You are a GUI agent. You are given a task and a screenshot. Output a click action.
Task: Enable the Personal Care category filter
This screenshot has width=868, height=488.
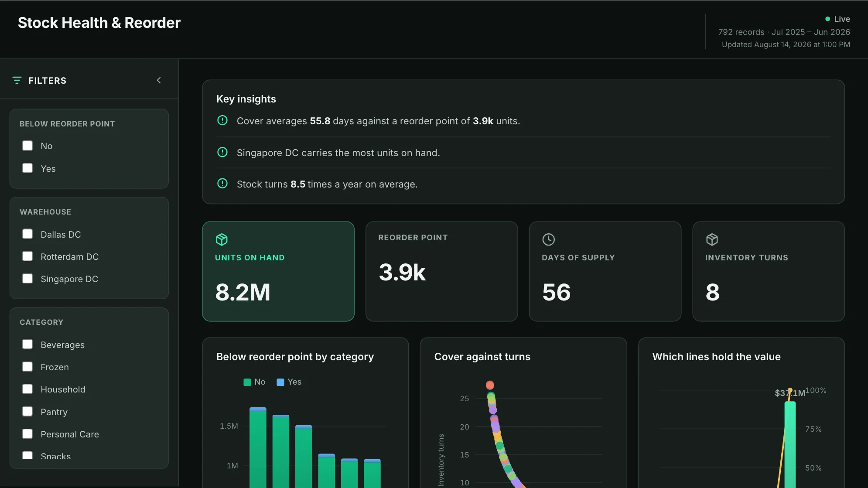click(27, 434)
